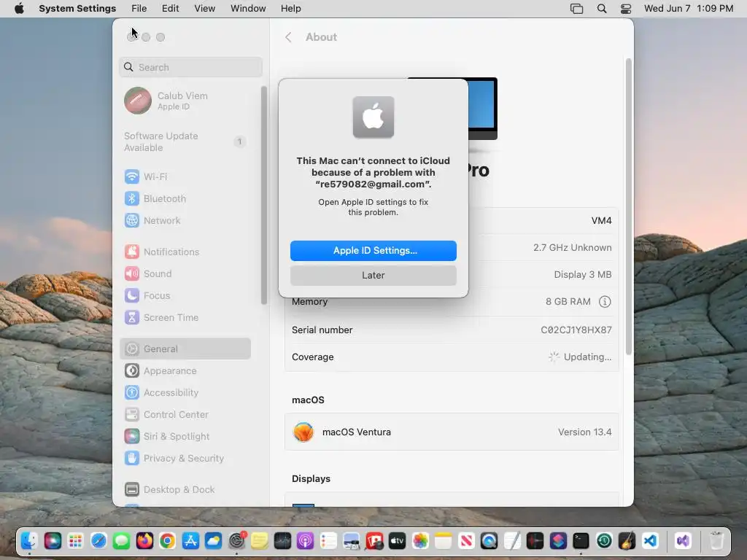Dismiss the iCloud dialog with Later
This screenshot has width=747, height=560.
tap(373, 275)
